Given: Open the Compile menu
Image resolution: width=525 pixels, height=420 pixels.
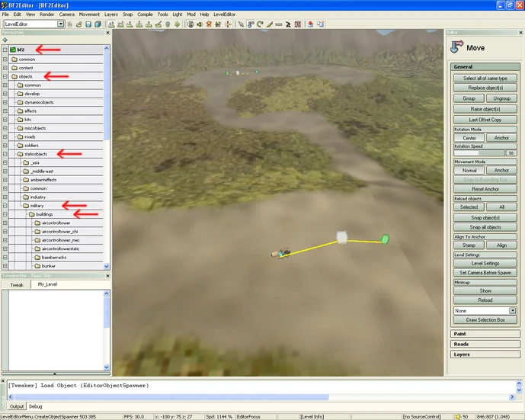Looking at the screenshot, I should click(x=144, y=14).
